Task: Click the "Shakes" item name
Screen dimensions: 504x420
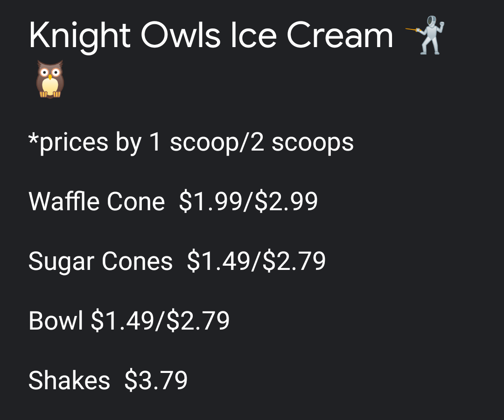Action: (69, 380)
